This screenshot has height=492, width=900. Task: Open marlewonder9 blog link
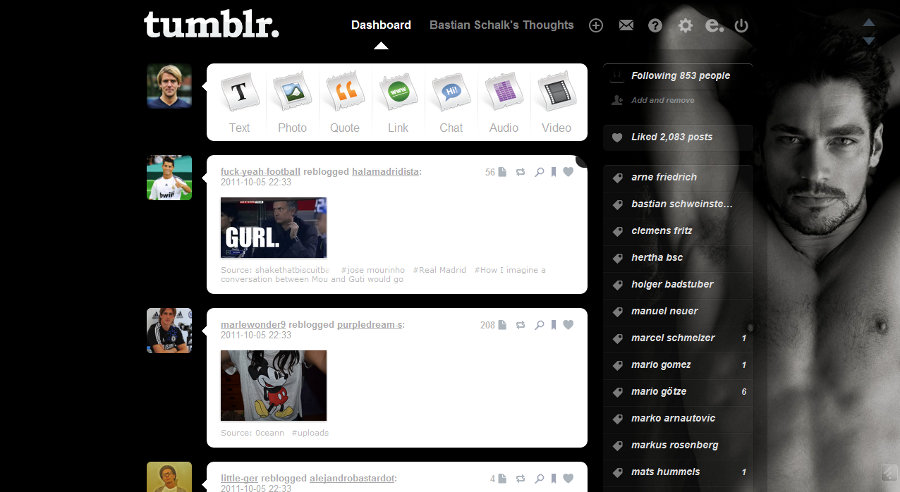point(253,325)
